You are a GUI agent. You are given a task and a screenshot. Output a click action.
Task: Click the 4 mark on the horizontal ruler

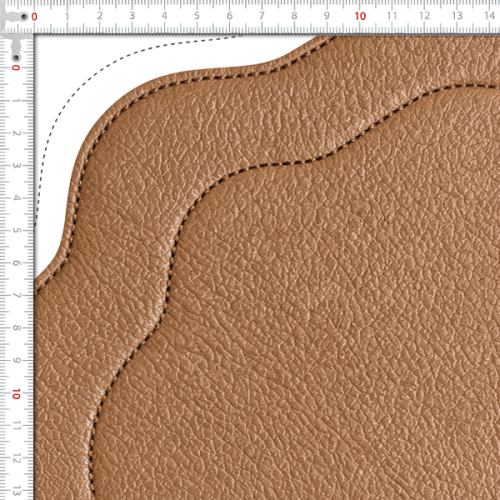click(164, 16)
